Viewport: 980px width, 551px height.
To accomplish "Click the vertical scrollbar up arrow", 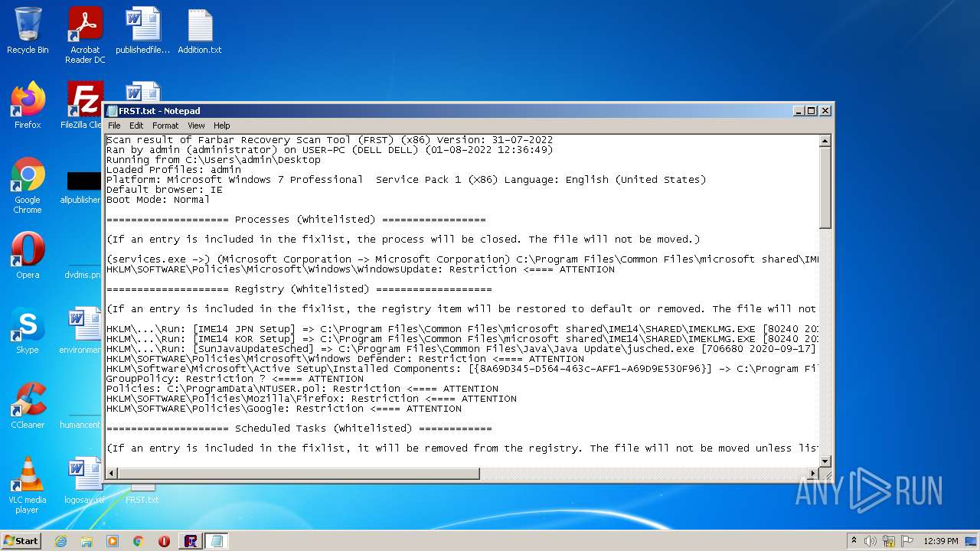I will click(825, 141).
